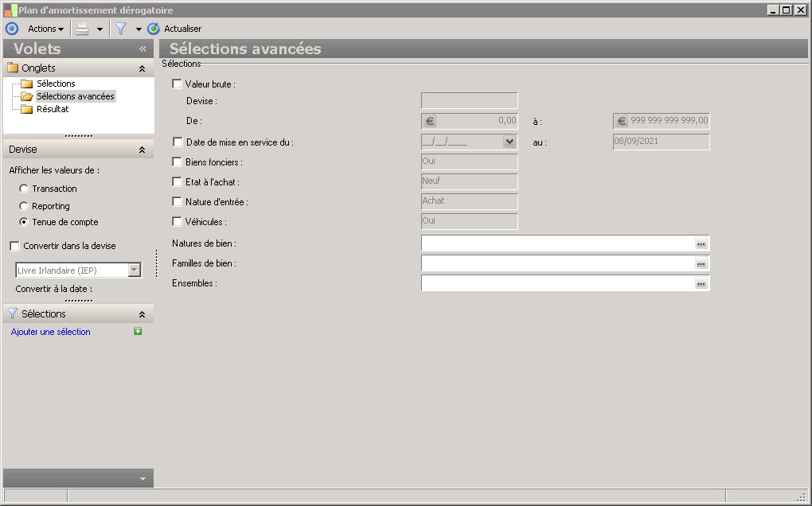This screenshot has width=812, height=506.
Task: Click the Actualiser refresh icon
Action: [154, 29]
